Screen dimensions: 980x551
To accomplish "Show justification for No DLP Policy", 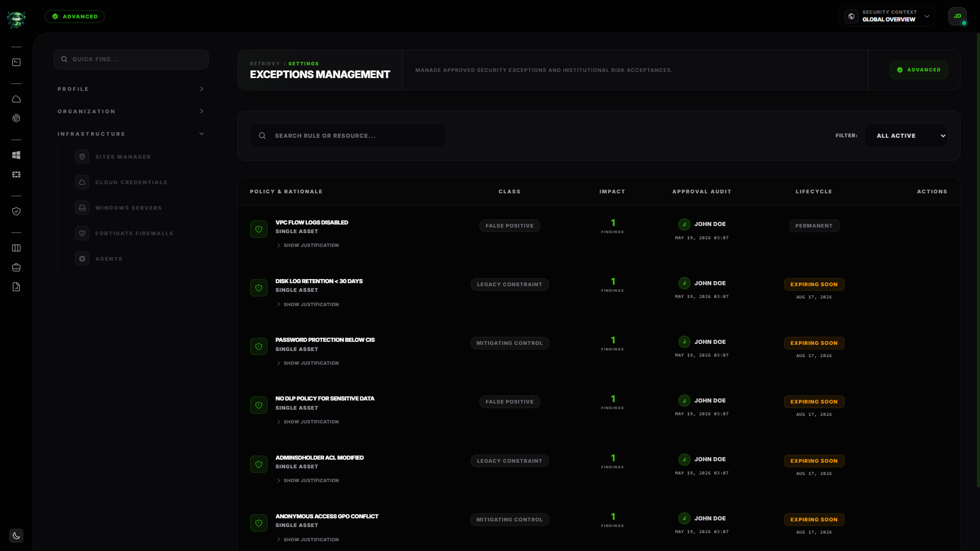I will click(307, 422).
